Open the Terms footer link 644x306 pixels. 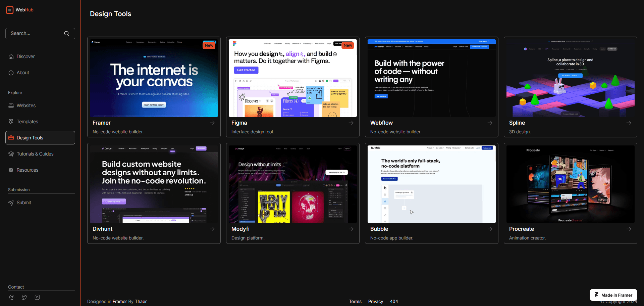(355, 302)
